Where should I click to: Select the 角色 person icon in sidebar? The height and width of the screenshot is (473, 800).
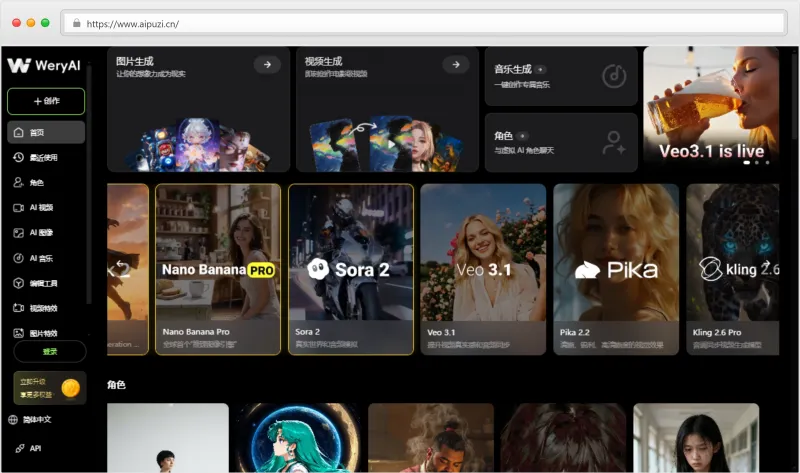click(18, 183)
